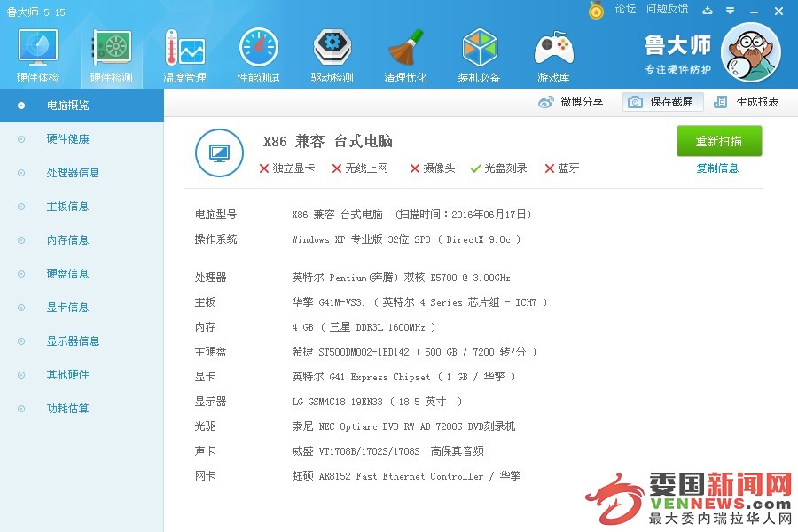The image size is (798, 532).
Task: Click the camera icon for 保存截屏
Action: (x=635, y=102)
